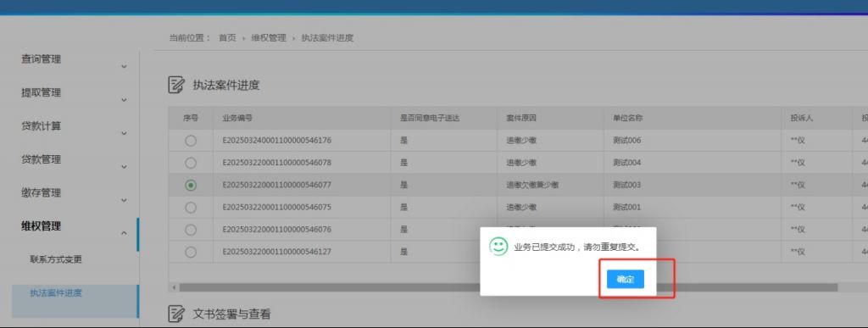868x328 pixels.
Task: Click 维权管理 in the breadcrumb
Action: pyautogui.click(x=269, y=37)
